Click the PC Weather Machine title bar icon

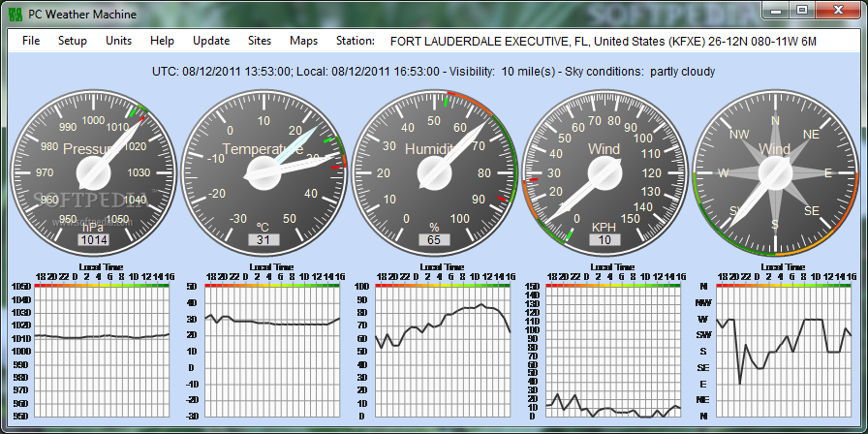[17, 14]
